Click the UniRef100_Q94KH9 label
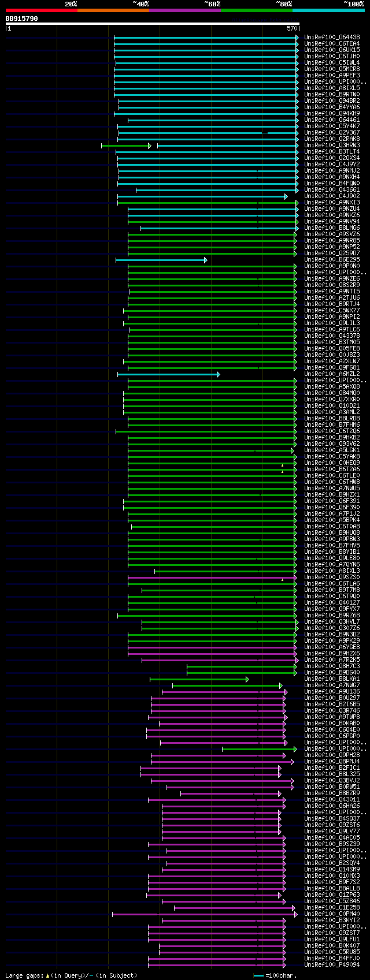 click(x=332, y=113)
